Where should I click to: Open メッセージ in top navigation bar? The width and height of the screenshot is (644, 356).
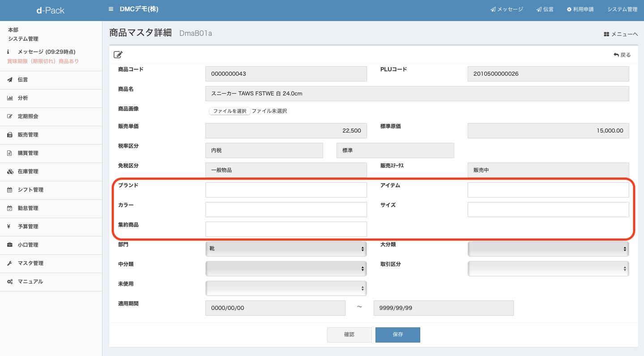[507, 9]
